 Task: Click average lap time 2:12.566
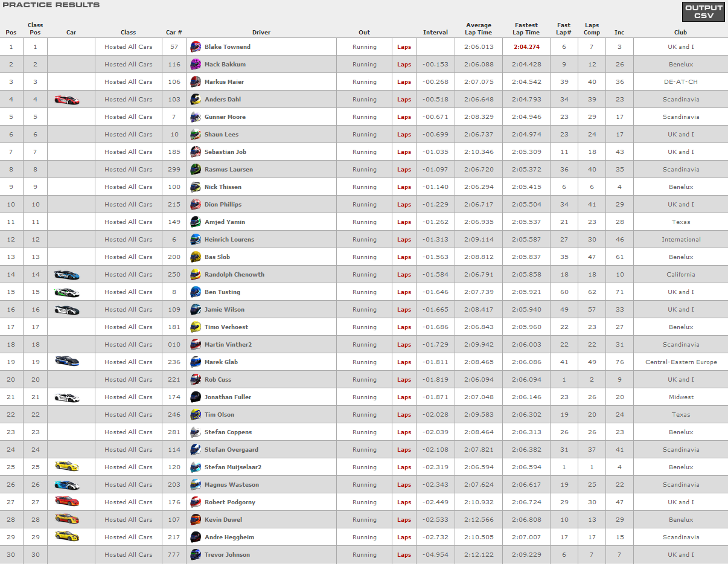pyautogui.click(x=479, y=520)
